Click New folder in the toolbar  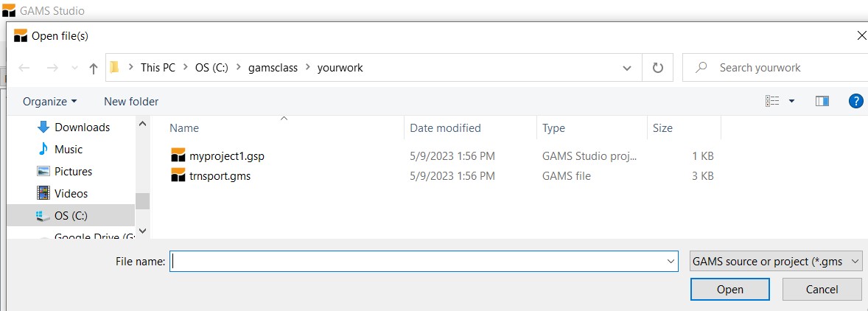(131, 101)
